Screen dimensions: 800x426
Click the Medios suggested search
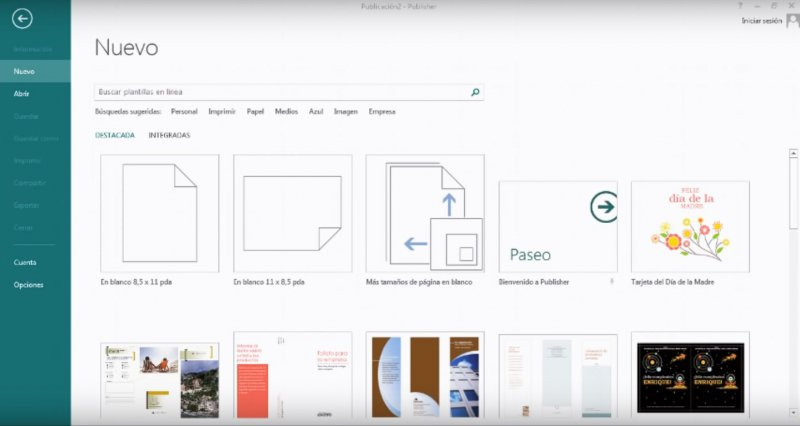point(286,111)
